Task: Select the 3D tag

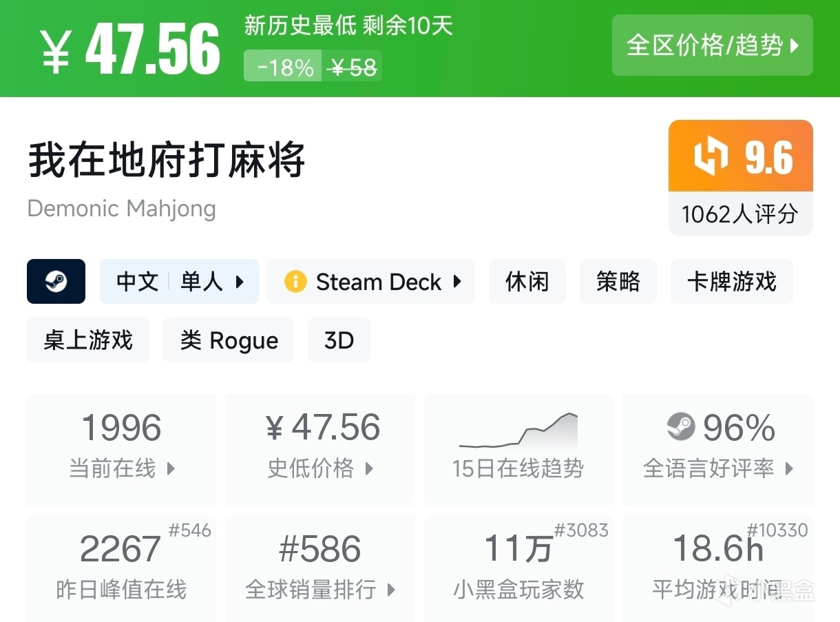Action: click(339, 340)
